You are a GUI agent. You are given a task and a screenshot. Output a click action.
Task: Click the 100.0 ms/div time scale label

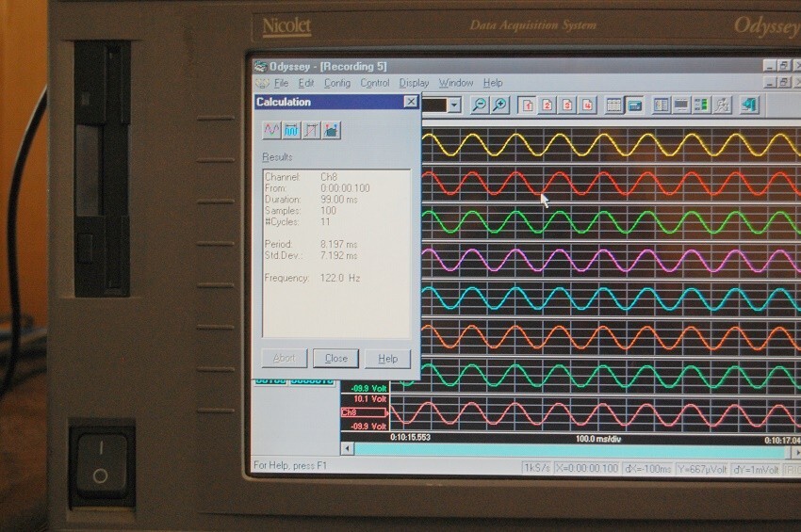(x=598, y=439)
